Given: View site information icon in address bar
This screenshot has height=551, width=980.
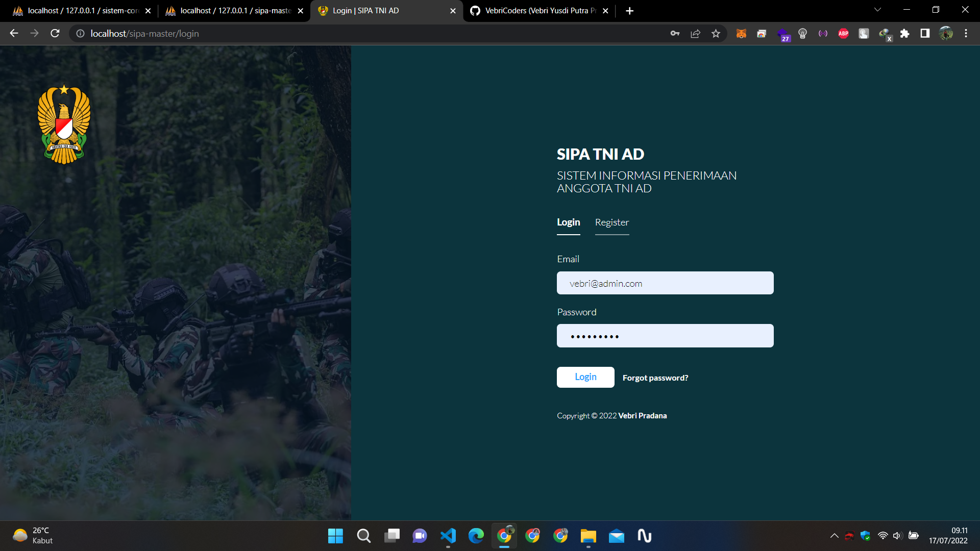Looking at the screenshot, I should [x=80, y=33].
